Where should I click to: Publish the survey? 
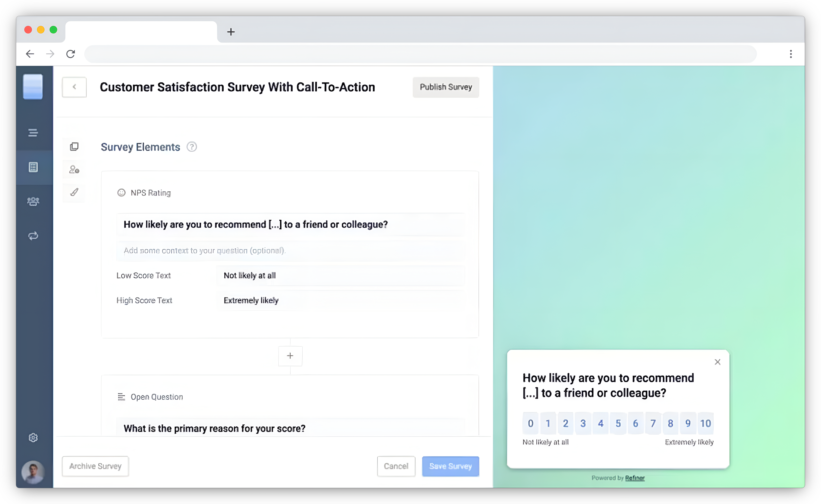pos(446,87)
